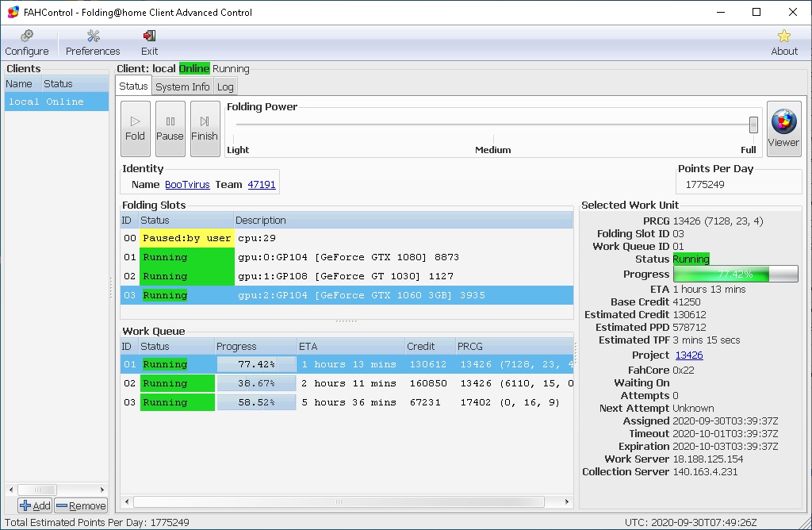Click the Folding Slots ID column header
The height and width of the screenshot is (530, 812).
129,221
